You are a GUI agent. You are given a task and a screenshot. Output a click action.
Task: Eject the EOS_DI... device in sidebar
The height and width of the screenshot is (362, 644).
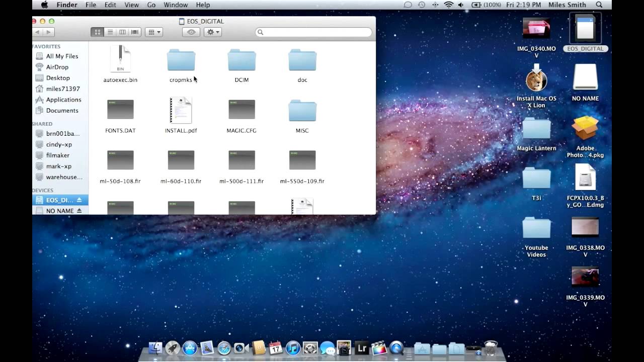pos(79,200)
